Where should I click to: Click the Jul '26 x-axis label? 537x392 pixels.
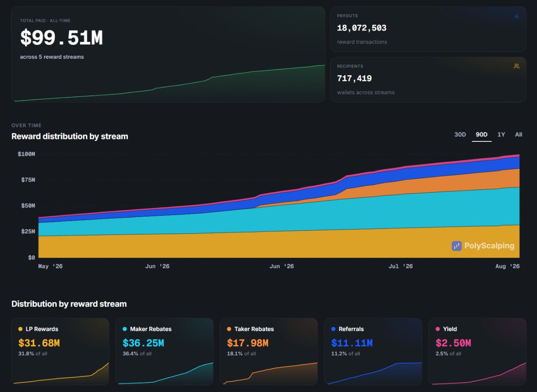point(401,266)
